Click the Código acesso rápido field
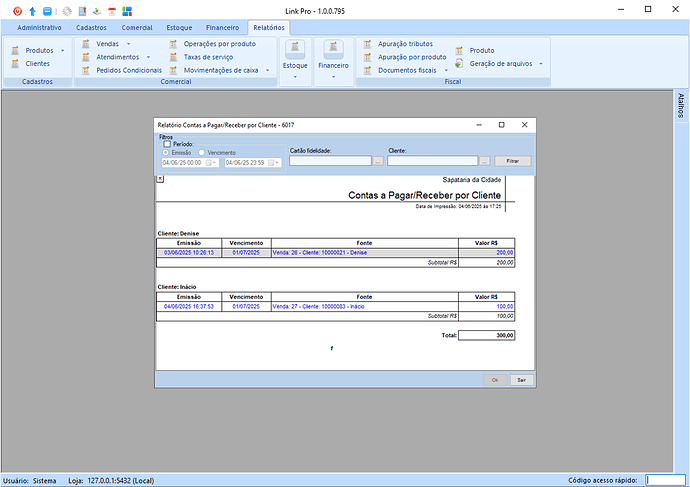This screenshot has height=487, width=690. [664, 480]
